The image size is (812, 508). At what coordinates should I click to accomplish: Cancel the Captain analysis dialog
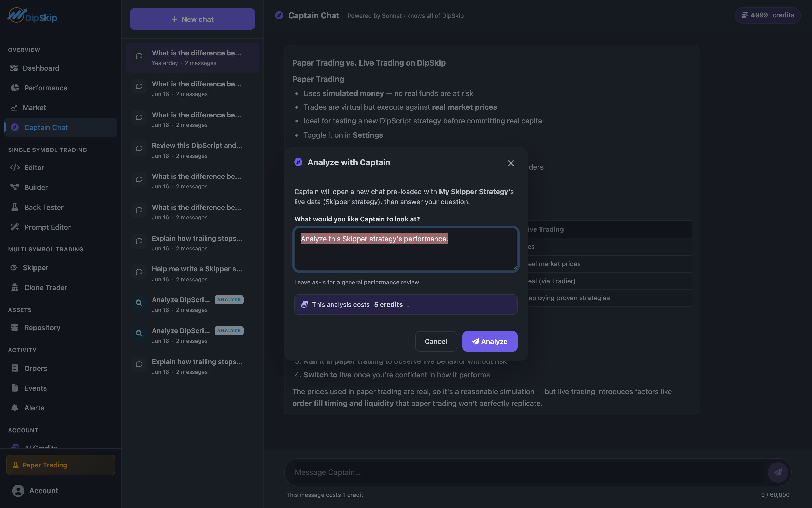[x=436, y=341]
